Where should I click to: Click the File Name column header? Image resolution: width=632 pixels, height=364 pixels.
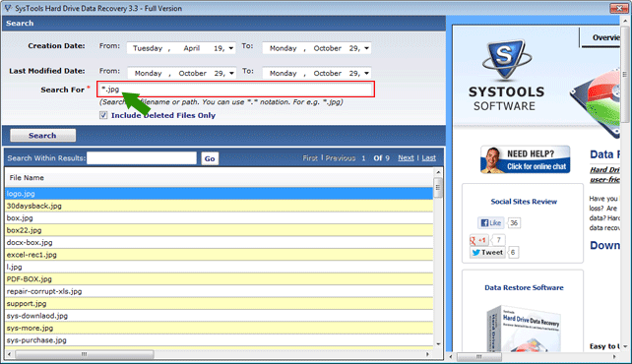point(220,177)
